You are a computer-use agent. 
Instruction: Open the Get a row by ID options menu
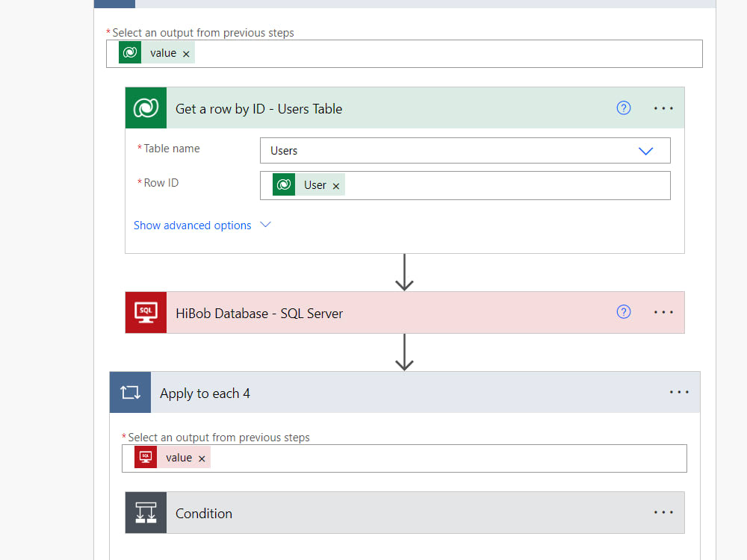click(x=663, y=108)
